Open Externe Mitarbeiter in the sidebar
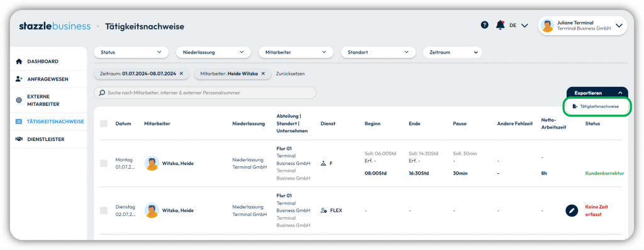The width and height of the screenshot is (644, 250). pyautogui.click(x=48, y=100)
